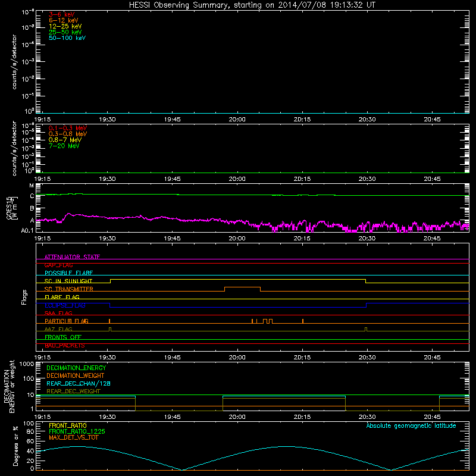Click the PARTICLE_FLAG spike near 20:15

(303, 321)
